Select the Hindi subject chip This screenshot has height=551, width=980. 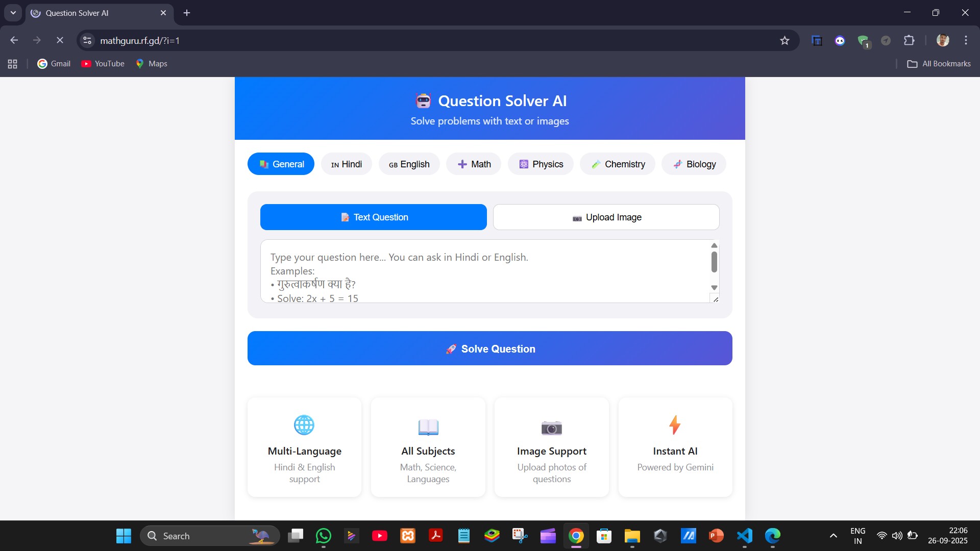click(x=347, y=164)
